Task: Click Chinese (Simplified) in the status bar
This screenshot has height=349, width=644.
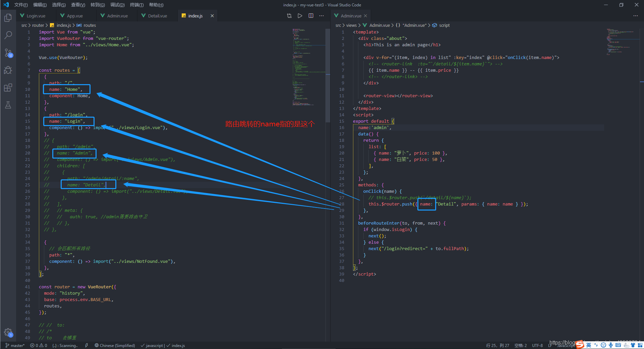Action: 115,345
